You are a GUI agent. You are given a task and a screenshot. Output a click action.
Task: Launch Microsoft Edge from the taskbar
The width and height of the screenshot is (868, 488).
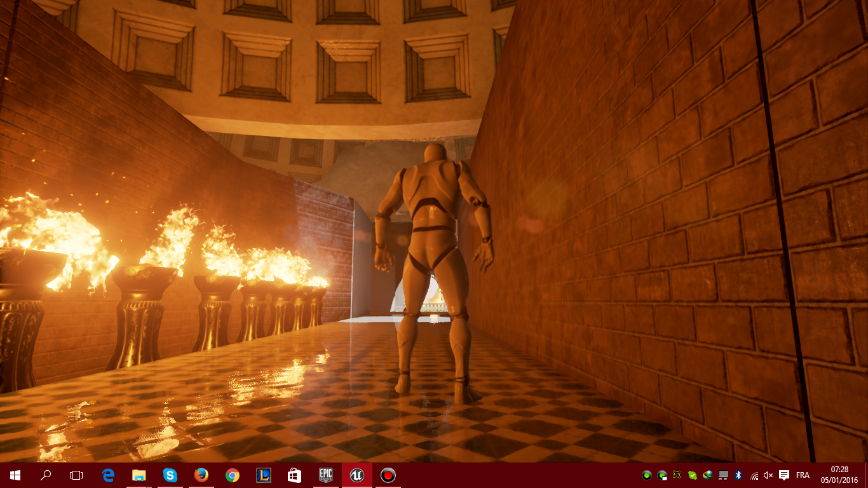(108, 475)
